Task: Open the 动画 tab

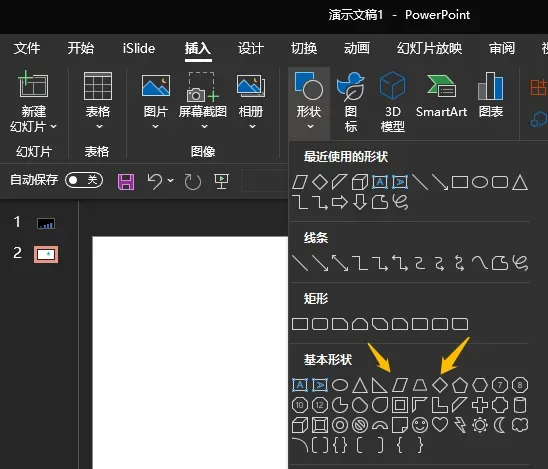Action: pos(356,48)
